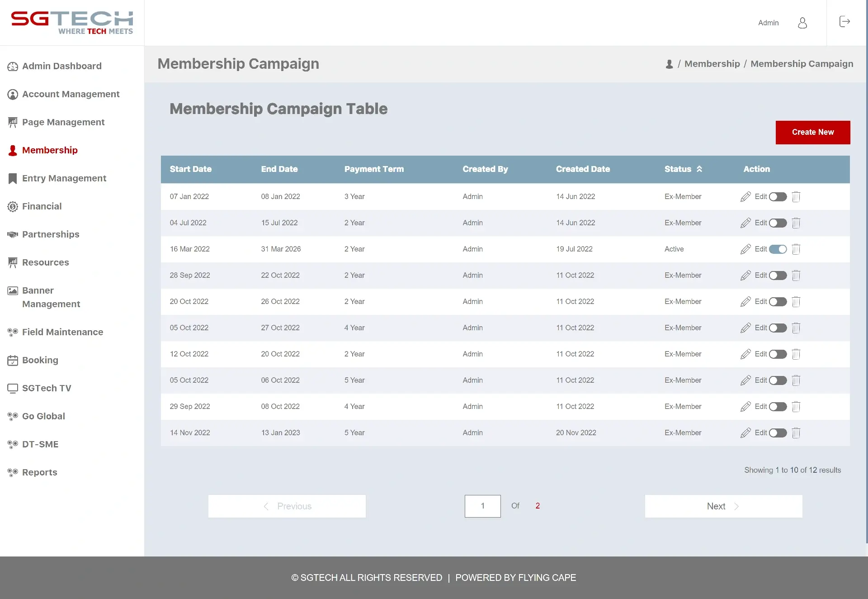The height and width of the screenshot is (599, 868).
Task: Sort the table by Status column
Action: tap(699, 169)
